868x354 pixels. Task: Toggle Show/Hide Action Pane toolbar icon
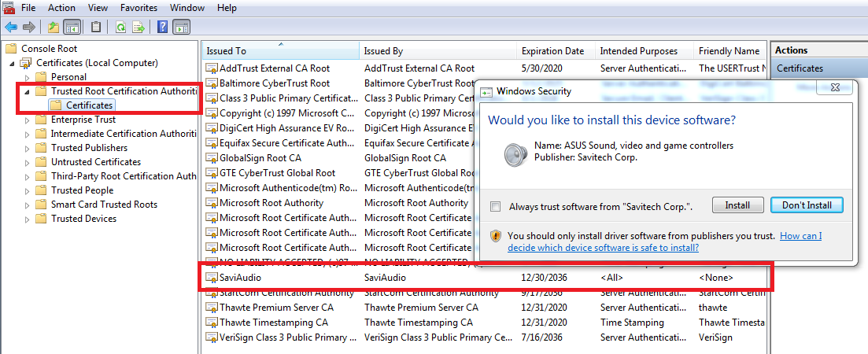click(x=182, y=27)
